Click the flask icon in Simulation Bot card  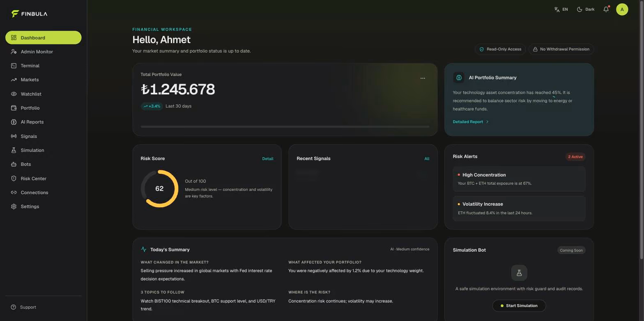(x=519, y=273)
